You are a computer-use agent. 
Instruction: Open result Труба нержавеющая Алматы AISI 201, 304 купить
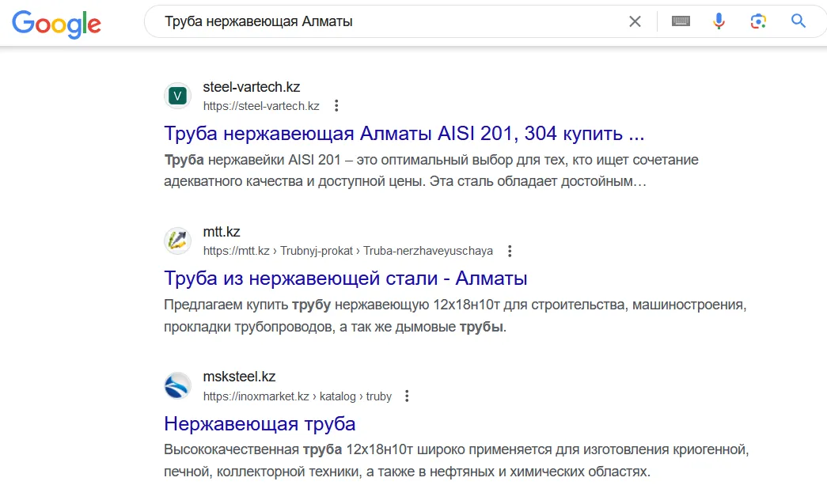(404, 134)
